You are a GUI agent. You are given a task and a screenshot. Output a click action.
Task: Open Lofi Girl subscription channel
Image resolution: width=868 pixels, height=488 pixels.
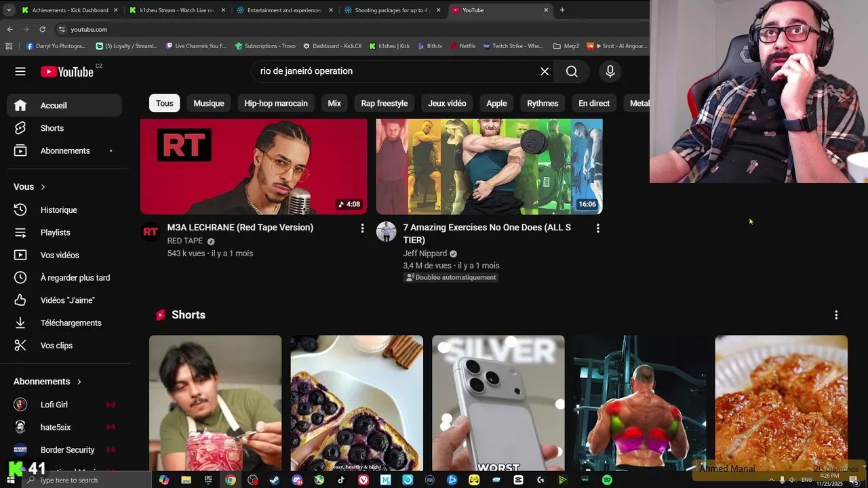click(64, 405)
